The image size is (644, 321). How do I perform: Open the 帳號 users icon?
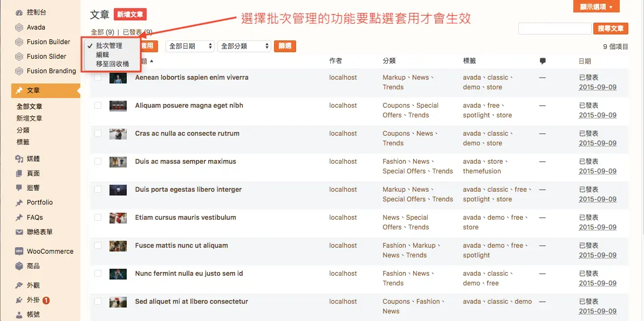19,315
